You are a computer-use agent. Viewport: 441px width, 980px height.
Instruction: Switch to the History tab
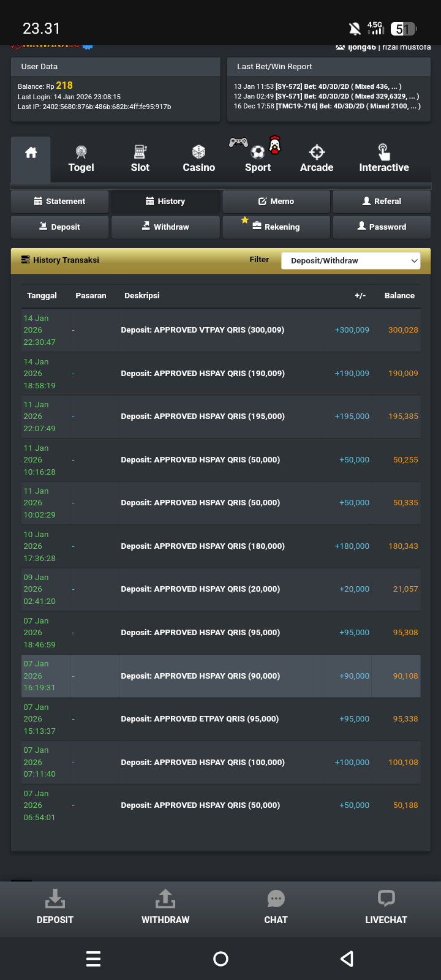pyautogui.click(x=165, y=202)
